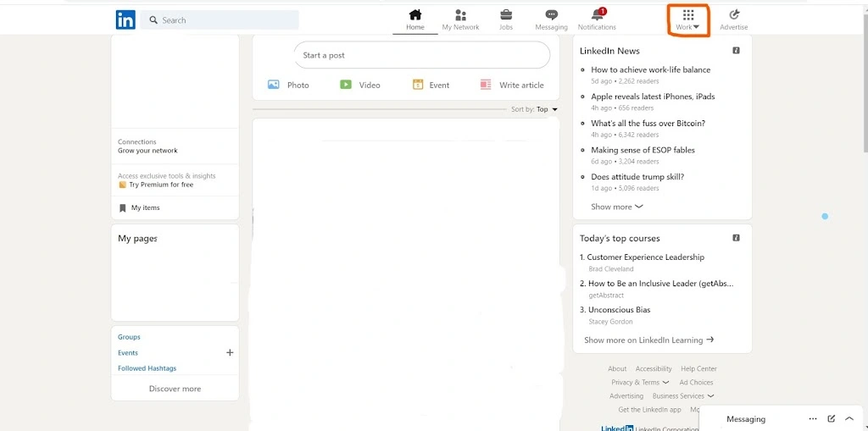Click the Advertising footer link
Image resolution: width=868 pixels, height=431 pixels.
tap(626, 396)
